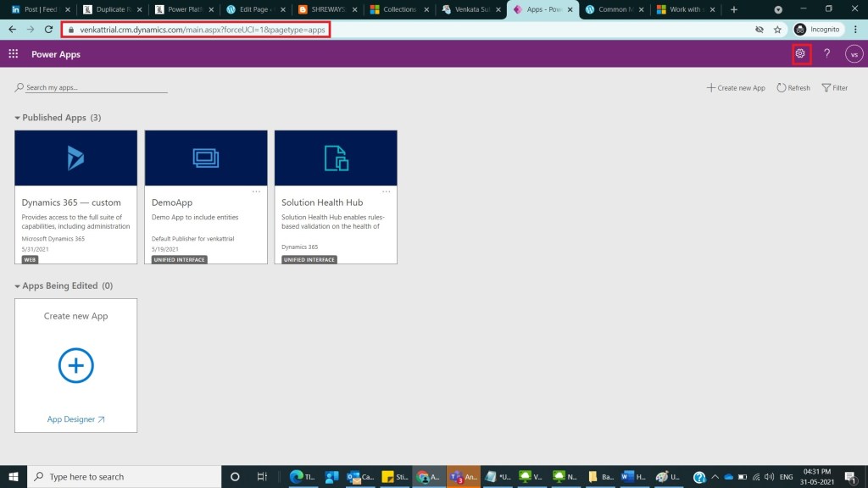Collapse the Published Apps section
The image size is (868, 488).
17,118
